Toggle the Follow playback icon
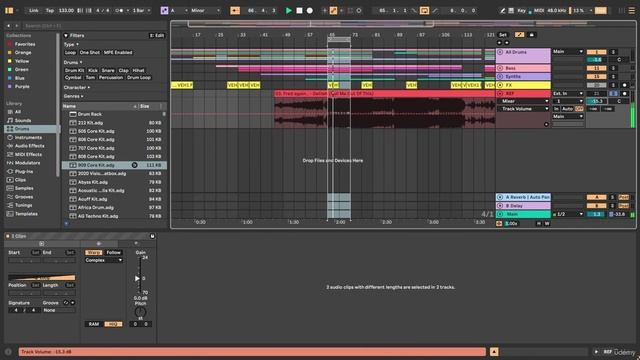This screenshot has width=640, height=360. pyautogui.click(x=235, y=11)
